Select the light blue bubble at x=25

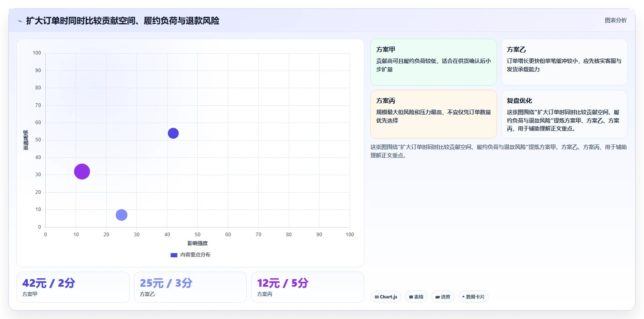pyautogui.click(x=121, y=215)
